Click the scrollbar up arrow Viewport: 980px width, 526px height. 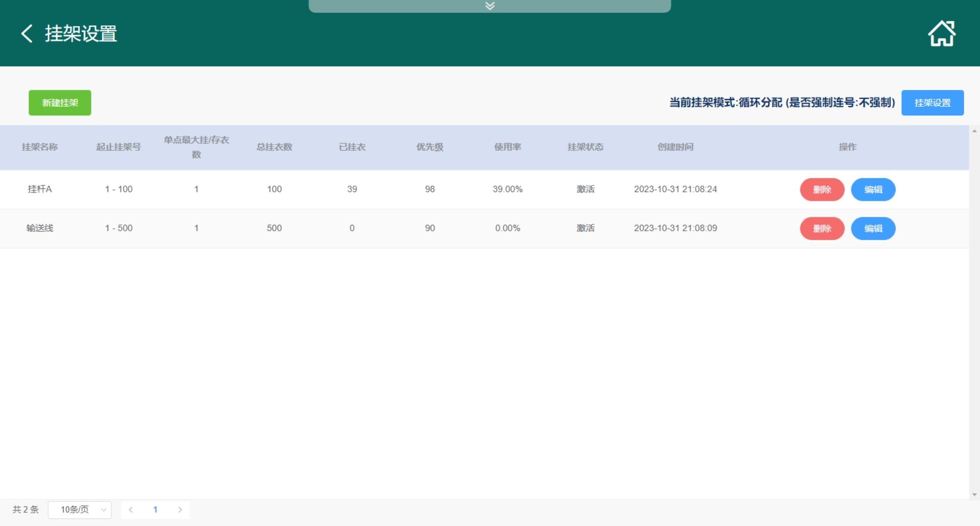(974, 131)
